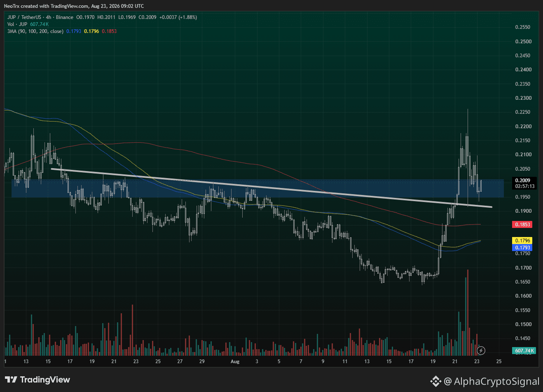Click the current price label 0.2009 on the axis
Image resolution: width=543 pixels, height=392 pixels.
(x=523, y=181)
